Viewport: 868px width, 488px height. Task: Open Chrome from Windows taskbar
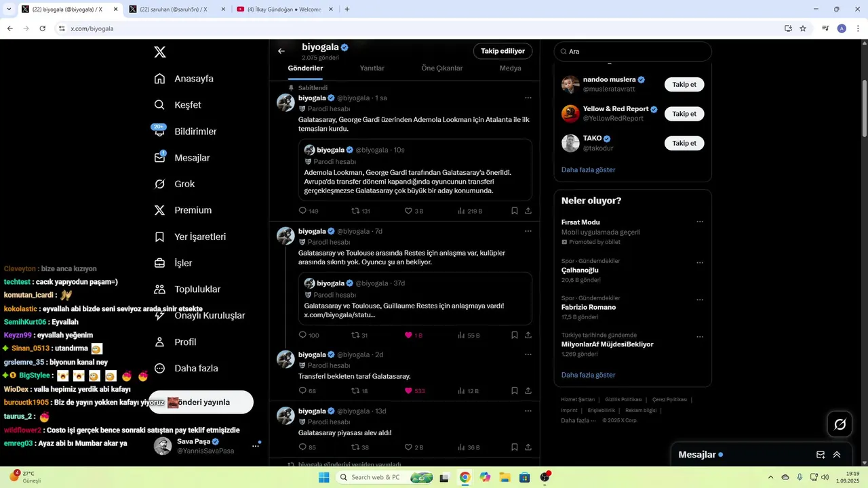[x=465, y=477]
